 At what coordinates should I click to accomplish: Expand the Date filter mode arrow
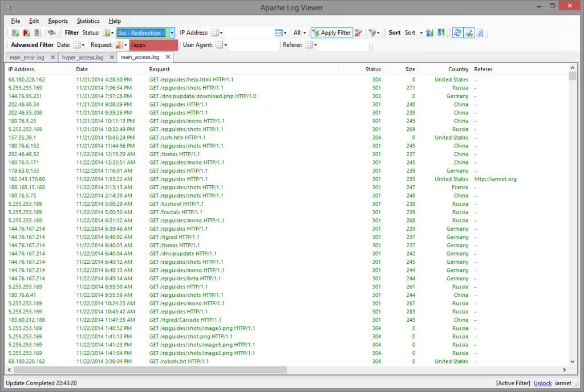83,46
